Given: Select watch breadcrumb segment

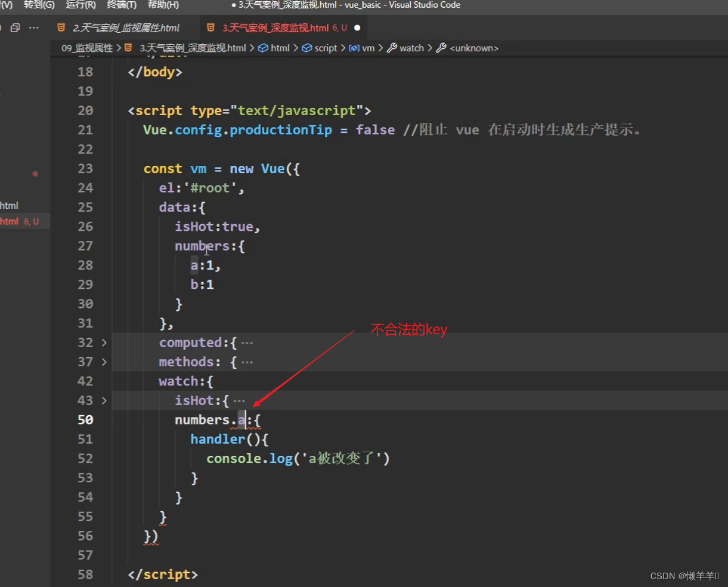Looking at the screenshot, I should (x=411, y=48).
